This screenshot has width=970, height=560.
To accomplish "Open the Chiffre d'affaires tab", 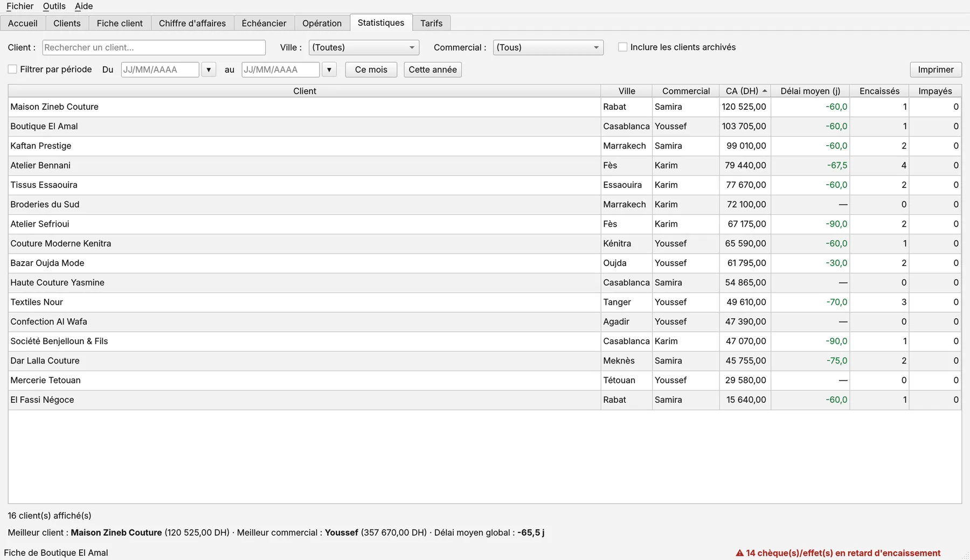I will [x=192, y=23].
